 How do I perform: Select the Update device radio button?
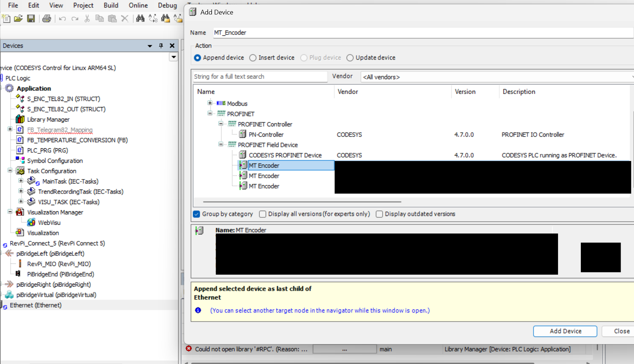coord(350,58)
